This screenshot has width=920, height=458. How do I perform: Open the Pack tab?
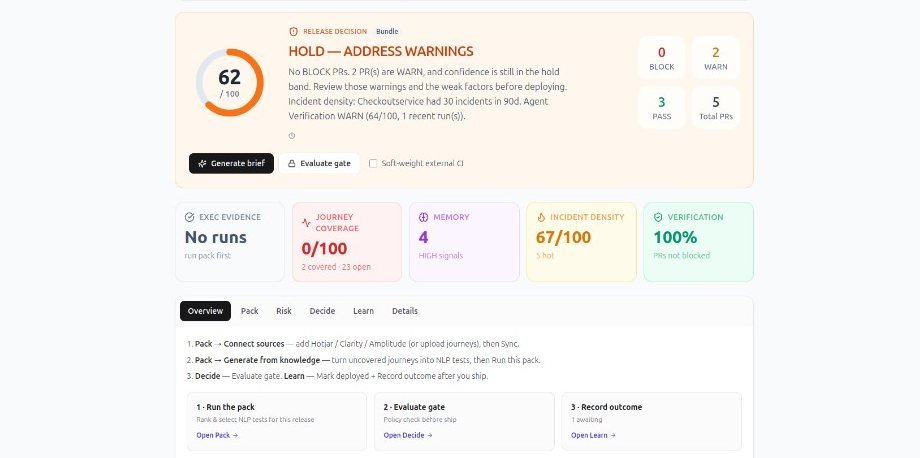249,311
